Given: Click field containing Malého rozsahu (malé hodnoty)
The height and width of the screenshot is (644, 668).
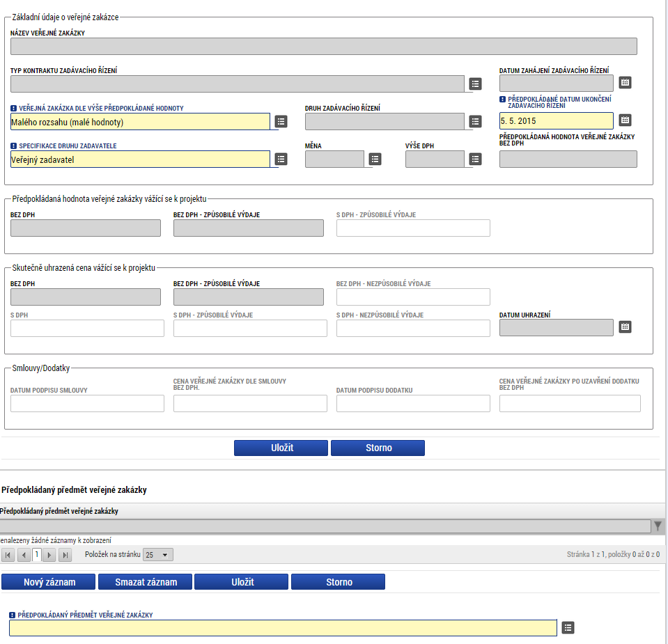Looking at the screenshot, I should [x=140, y=121].
